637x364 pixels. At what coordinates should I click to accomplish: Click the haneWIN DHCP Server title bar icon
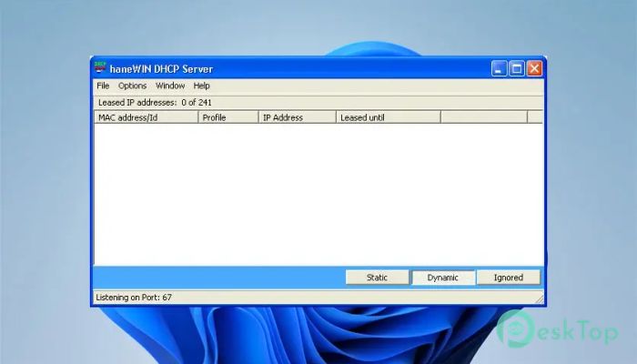click(100, 67)
